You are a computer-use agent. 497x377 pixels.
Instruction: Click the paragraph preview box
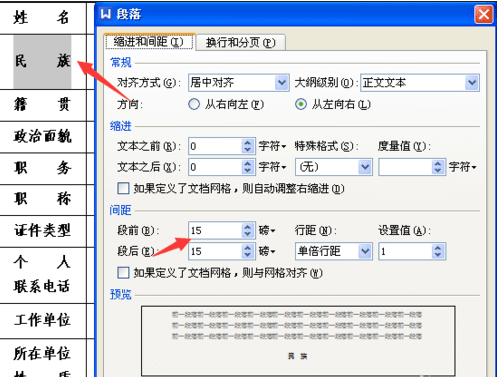[298, 341]
